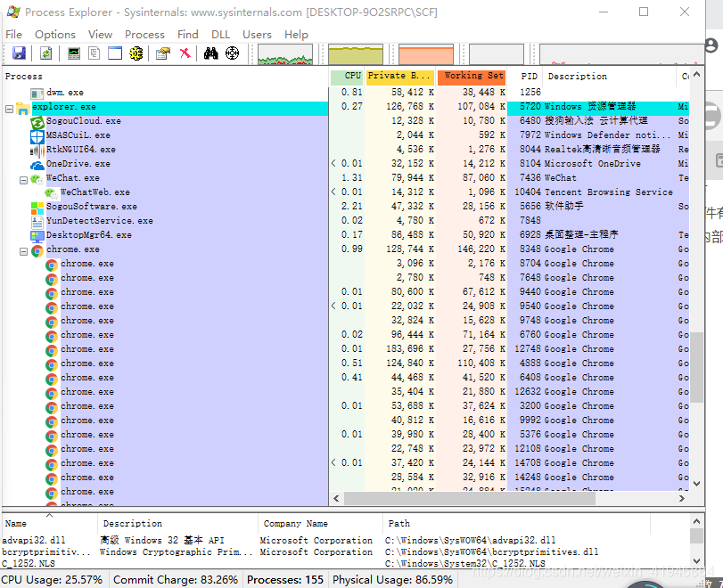This screenshot has width=723, height=588.
Task: Sort lower pane by Path column
Action: 516,524
